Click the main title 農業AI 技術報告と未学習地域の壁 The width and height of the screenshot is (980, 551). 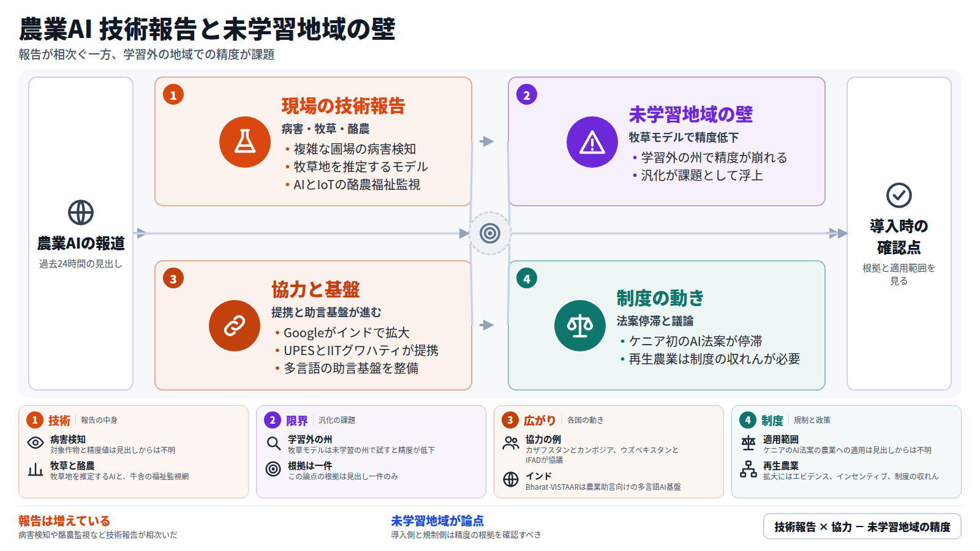point(207,29)
